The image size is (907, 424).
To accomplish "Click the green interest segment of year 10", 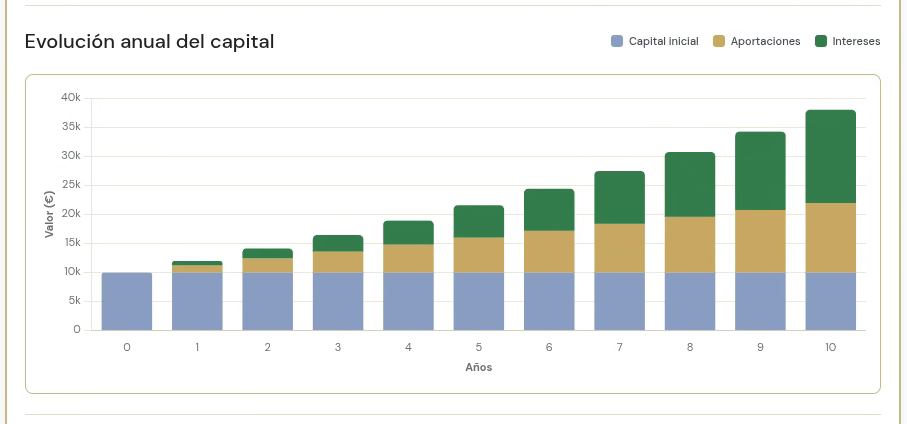I will click(831, 156).
